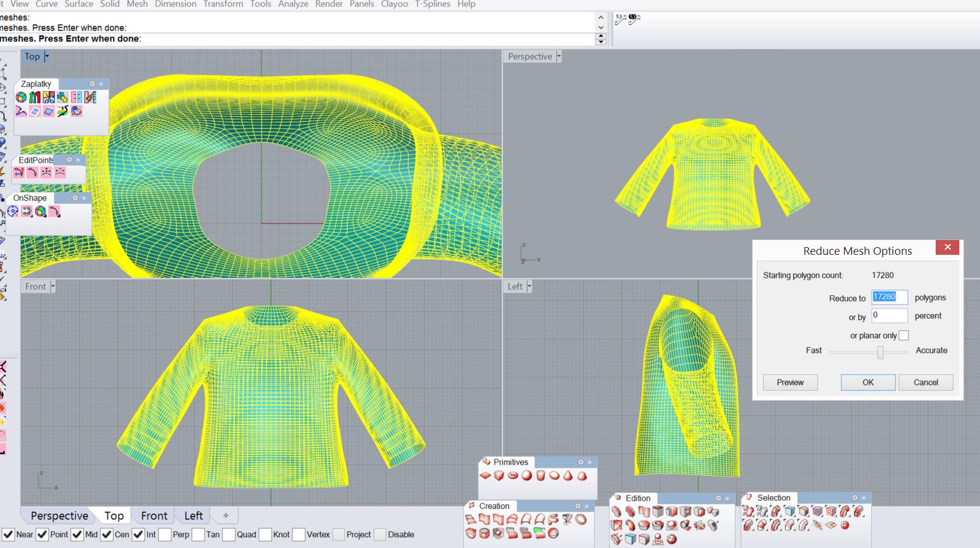This screenshot has width=980, height=548.
Task: Click the 'Reduce to' polygons input field
Action: [890, 297]
